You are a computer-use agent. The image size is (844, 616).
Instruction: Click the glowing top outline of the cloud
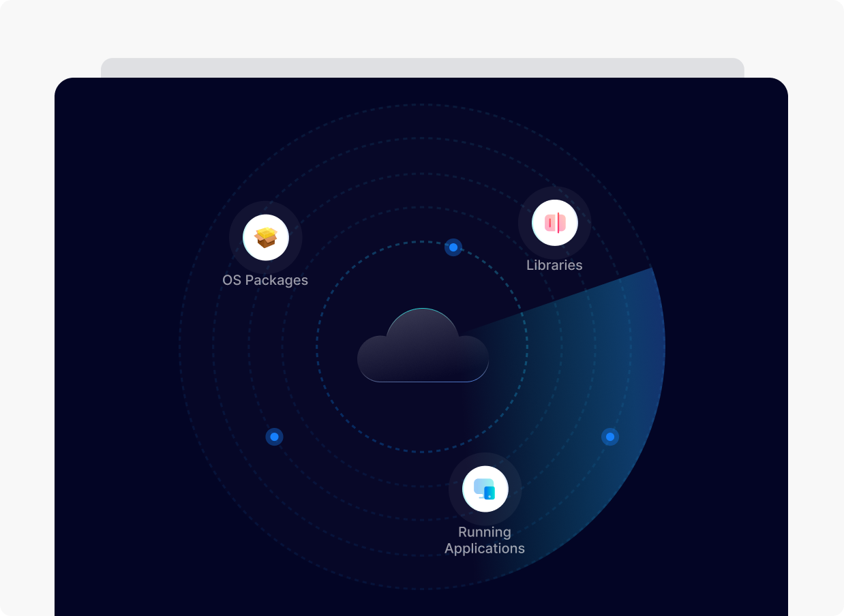click(x=423, y=309)
